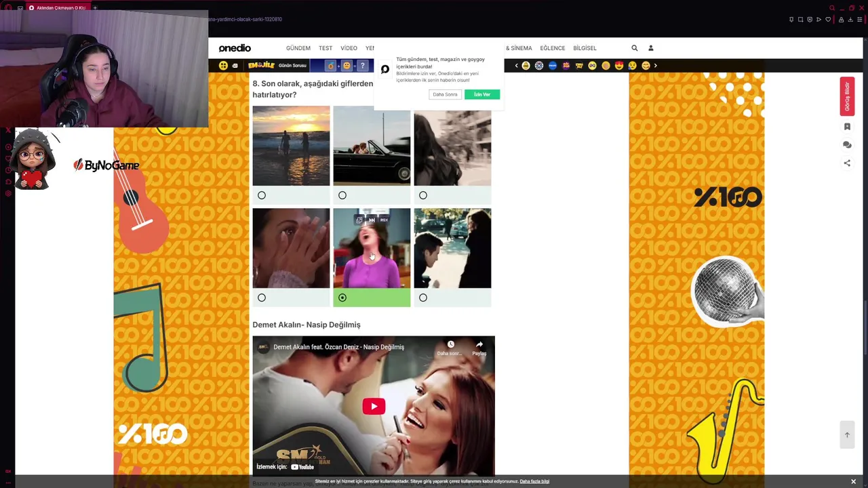
Task: Click the browser search tabs magnifier
Action: 831,8
